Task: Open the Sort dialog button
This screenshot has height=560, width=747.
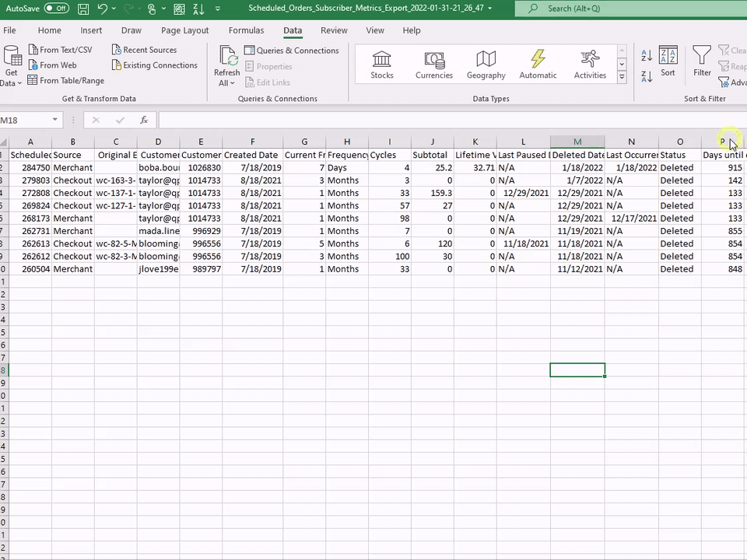Action: coord(668,61)
